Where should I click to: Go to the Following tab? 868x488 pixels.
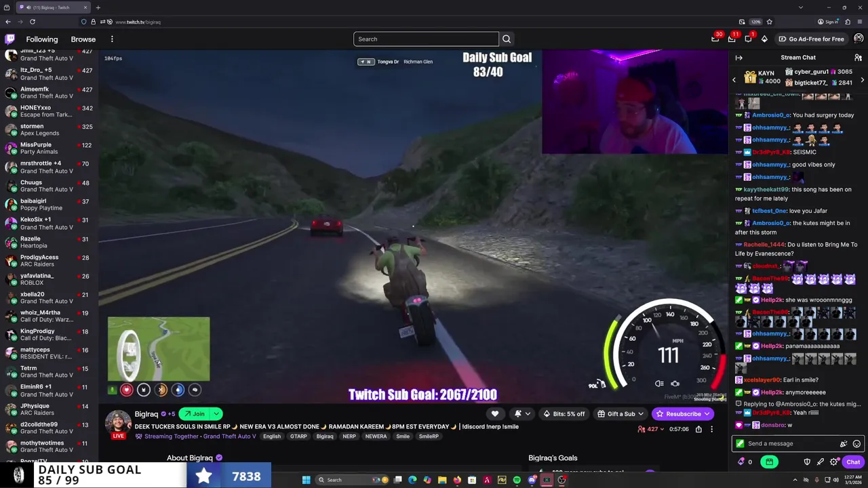(x=42, y=39)
